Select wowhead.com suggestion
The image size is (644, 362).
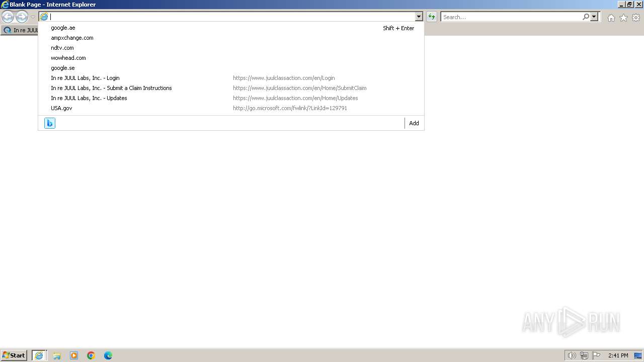tap(231, 58)
